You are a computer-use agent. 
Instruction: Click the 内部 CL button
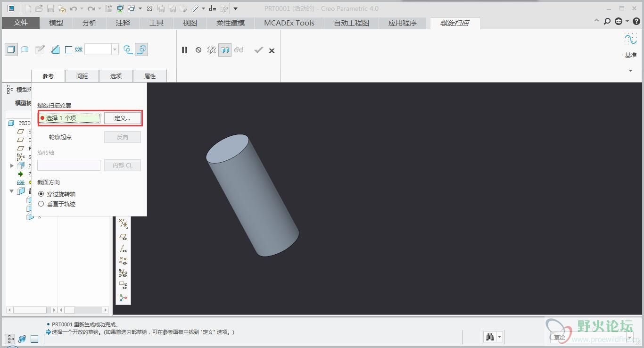click(x=123, y=166)
